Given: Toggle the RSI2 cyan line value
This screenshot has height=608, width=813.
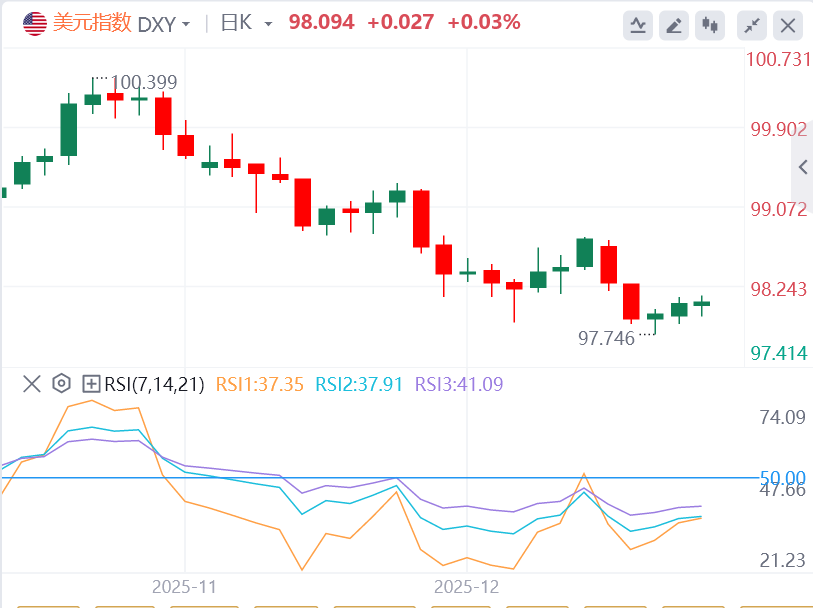Looking at the screenshot, I should pos(359,384).
